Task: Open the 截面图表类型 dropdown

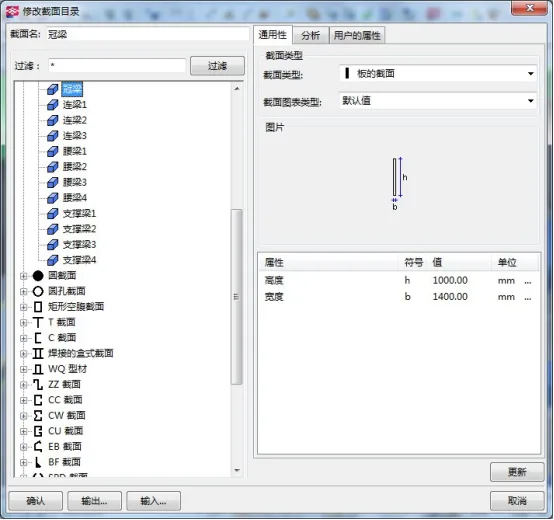Action: (438, 101)
